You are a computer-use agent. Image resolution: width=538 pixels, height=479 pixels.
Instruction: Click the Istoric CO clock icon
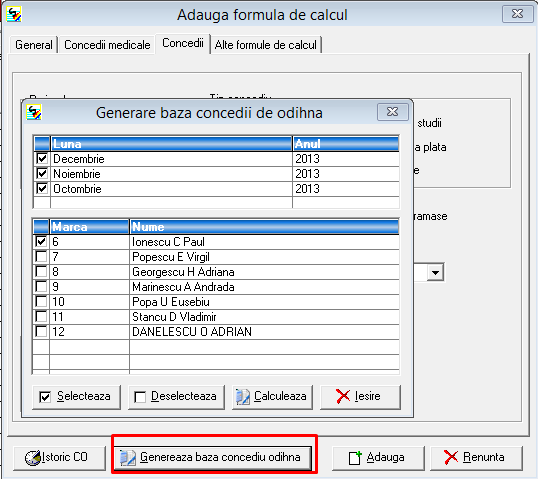coord(33,457)
